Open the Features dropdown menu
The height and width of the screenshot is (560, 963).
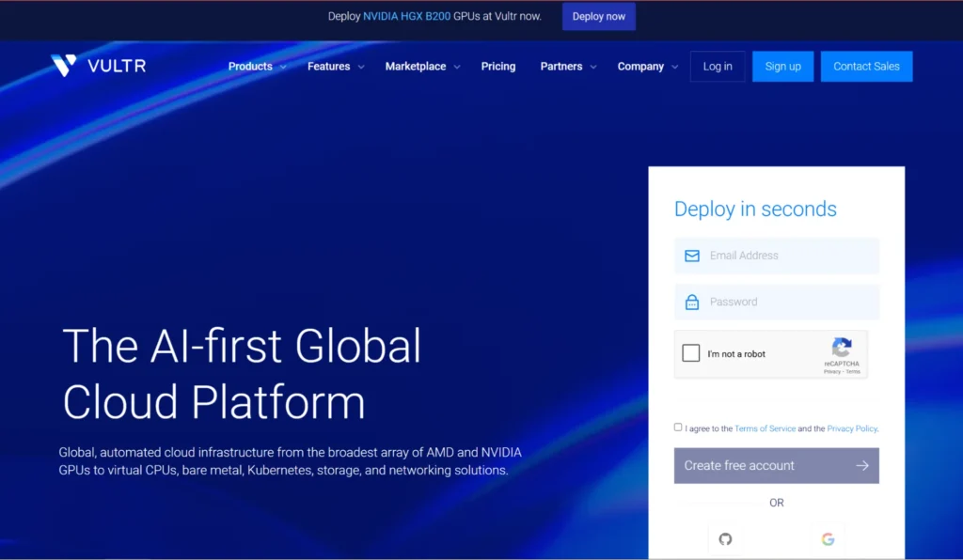pos(335,67)
